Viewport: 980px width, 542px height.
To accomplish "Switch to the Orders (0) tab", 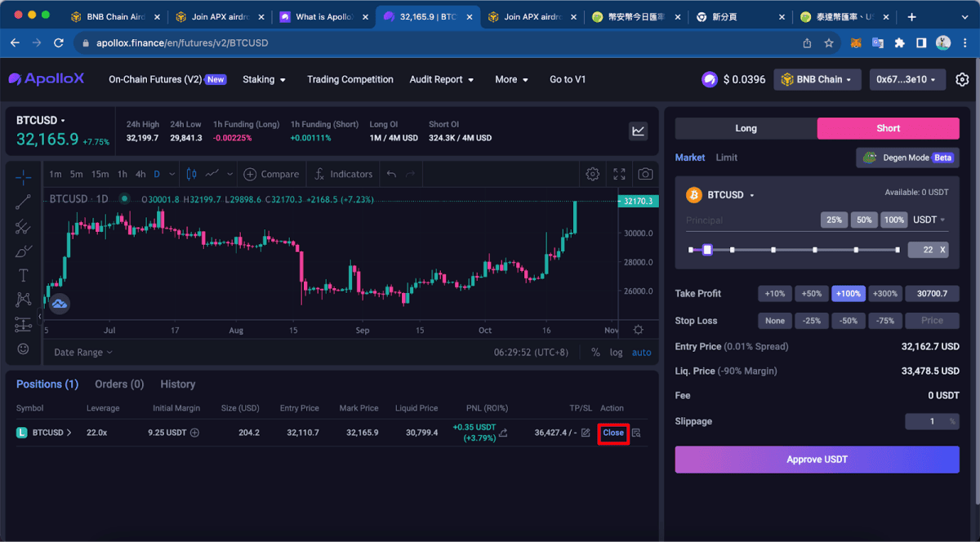I will point(119,384).
